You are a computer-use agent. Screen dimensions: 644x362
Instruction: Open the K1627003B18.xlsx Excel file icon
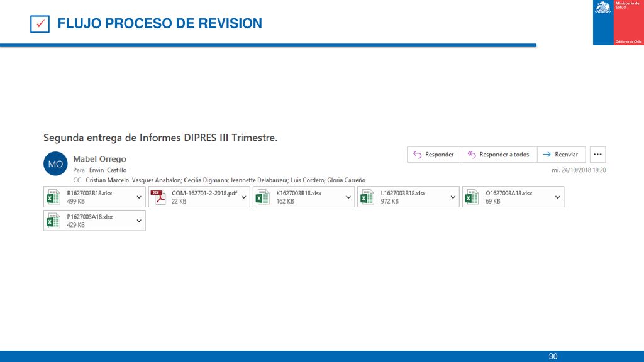click(x=263, y=197)
